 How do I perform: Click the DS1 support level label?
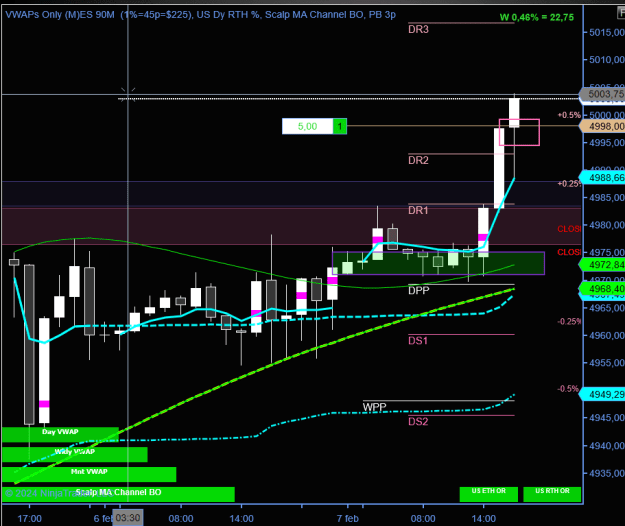coord(418,340)
